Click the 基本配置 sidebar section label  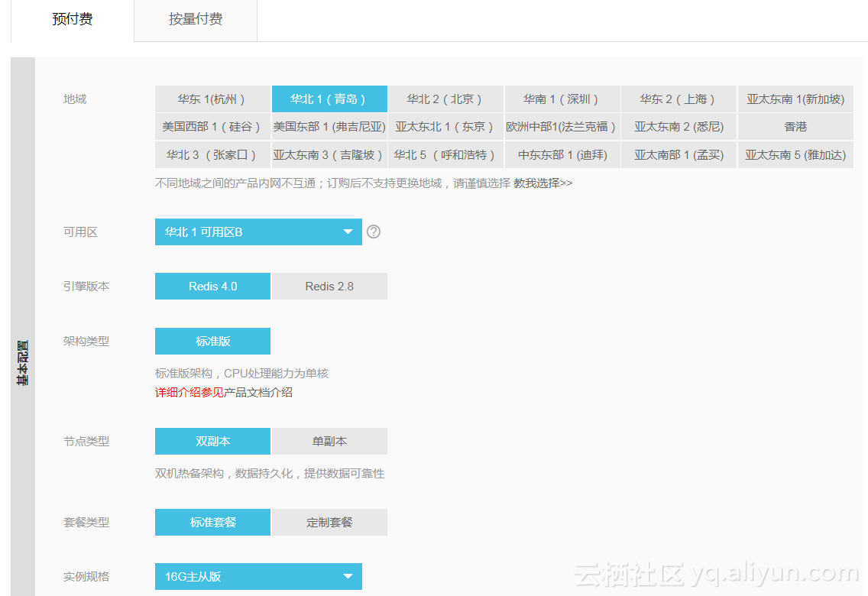[23, 362]
